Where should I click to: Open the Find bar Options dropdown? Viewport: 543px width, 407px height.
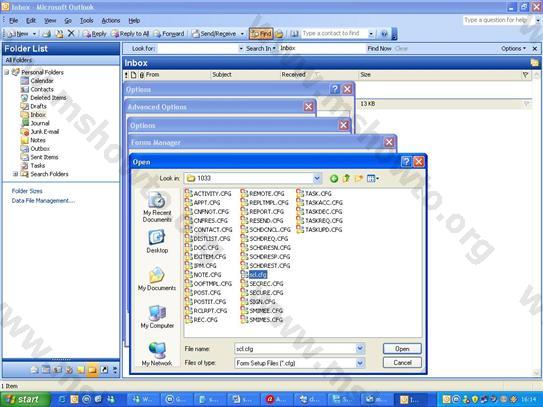pos(513,48)
